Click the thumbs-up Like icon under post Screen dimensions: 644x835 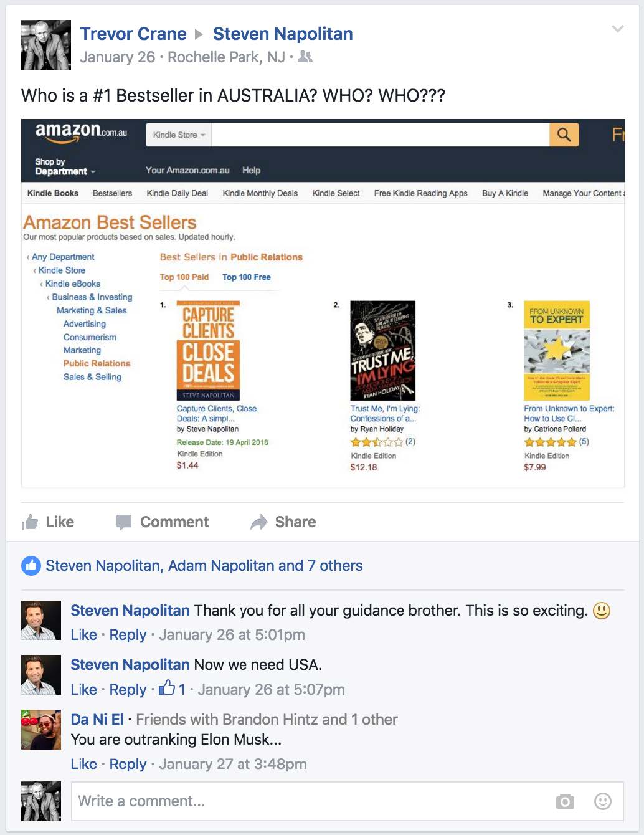point(30,522)
